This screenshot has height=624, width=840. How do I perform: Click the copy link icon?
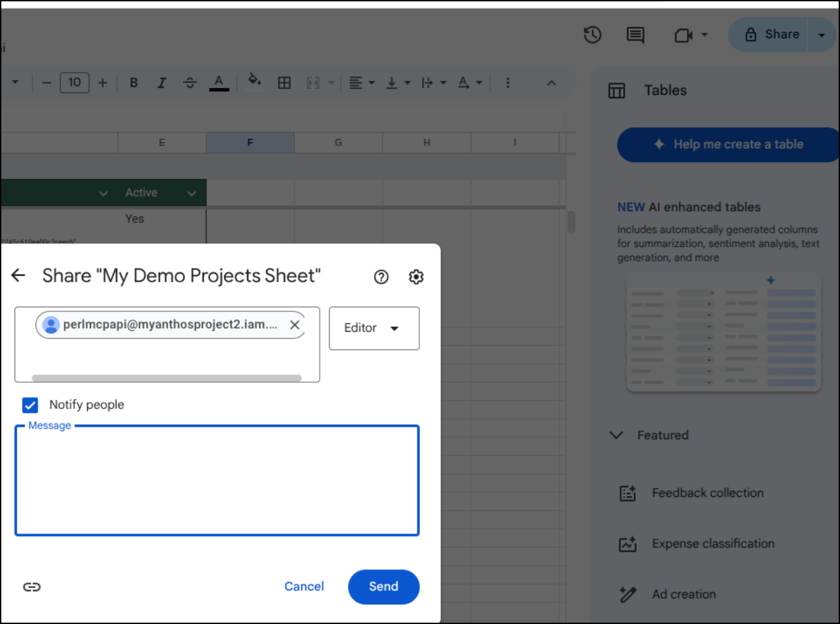tap(31, 587)
